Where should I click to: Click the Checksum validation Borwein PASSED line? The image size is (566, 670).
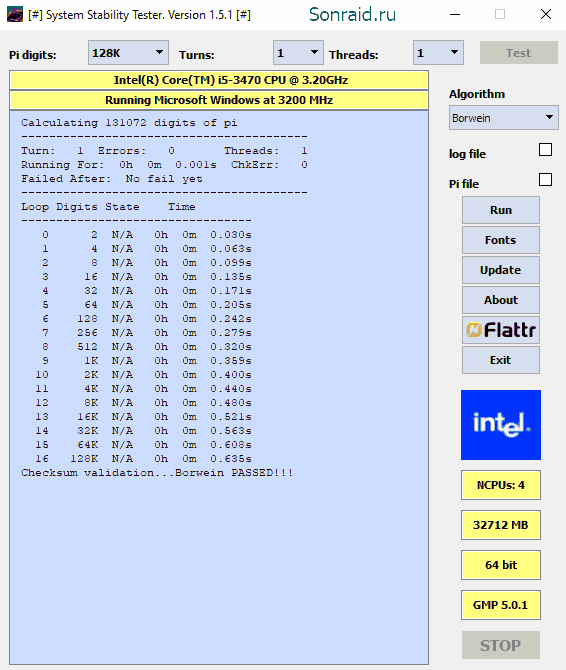(x=157, y=473)
